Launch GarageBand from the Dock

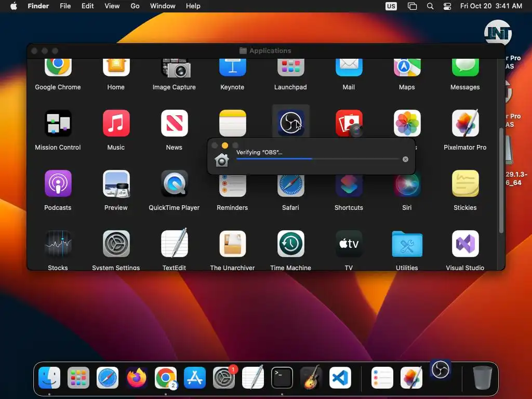[311, 377]
